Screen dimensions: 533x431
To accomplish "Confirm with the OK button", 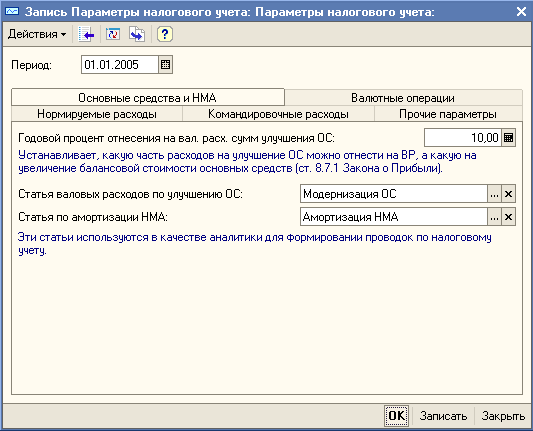I will coord(397,415).
